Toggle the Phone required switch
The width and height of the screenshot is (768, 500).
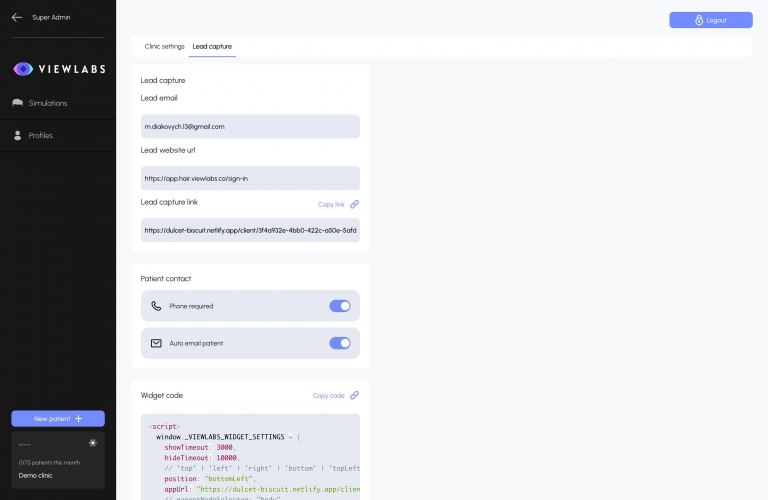click(340, 306)
